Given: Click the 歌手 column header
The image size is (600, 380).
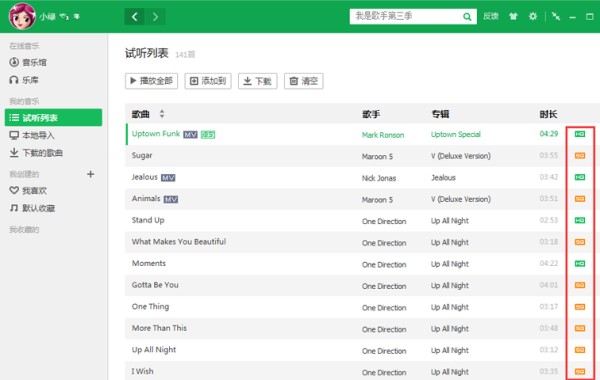Looking at the screenshot, I should point(371,114).
